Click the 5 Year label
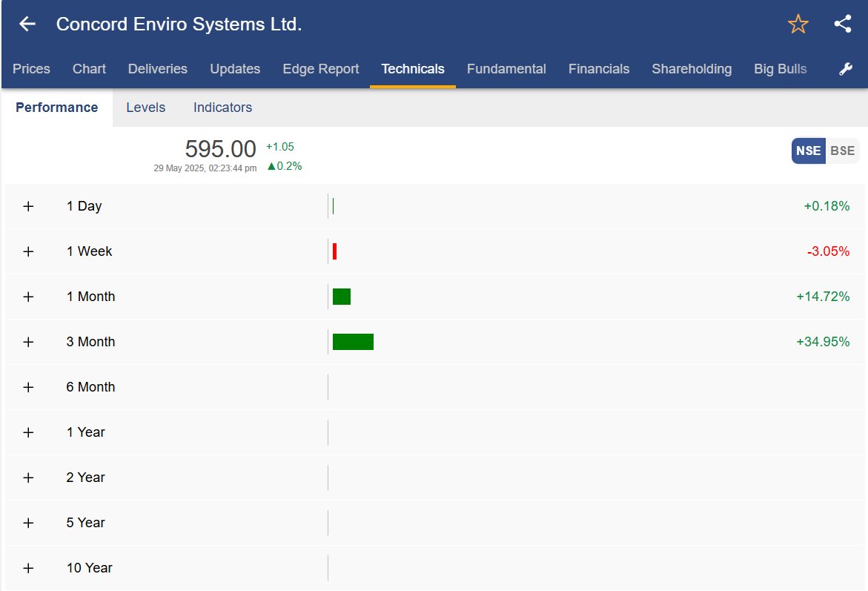 86,523
